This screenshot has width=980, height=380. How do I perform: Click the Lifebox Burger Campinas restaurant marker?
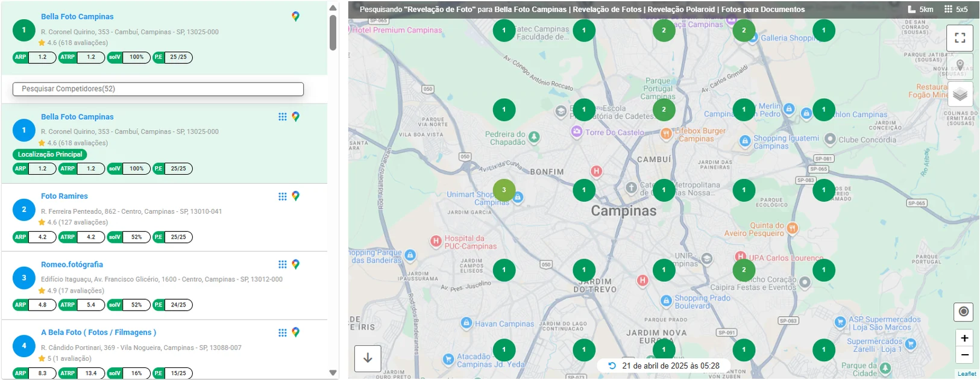tap(666, 134)
